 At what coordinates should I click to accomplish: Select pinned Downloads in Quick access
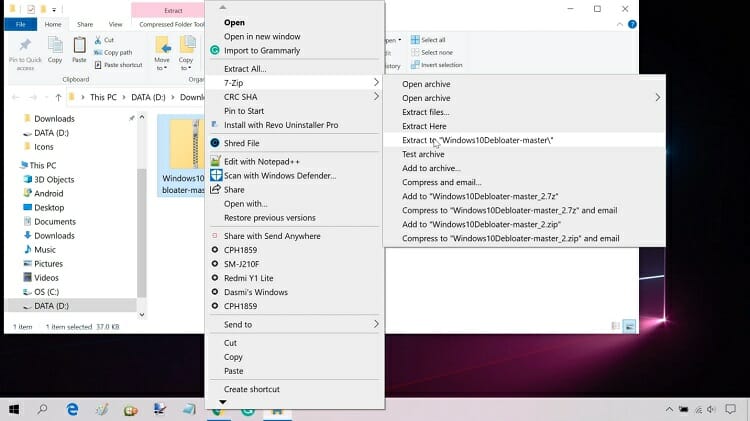[x=54, y=119]
